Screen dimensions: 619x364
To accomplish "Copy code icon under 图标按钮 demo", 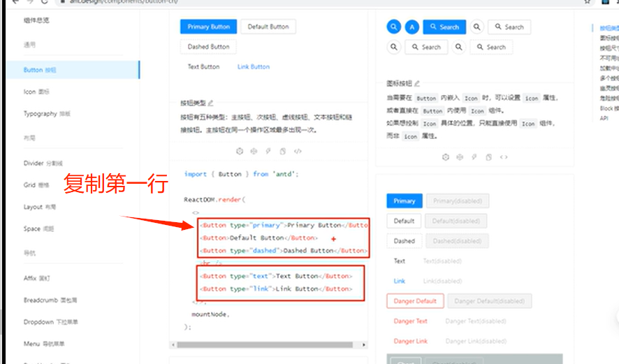I will (489, 157).
